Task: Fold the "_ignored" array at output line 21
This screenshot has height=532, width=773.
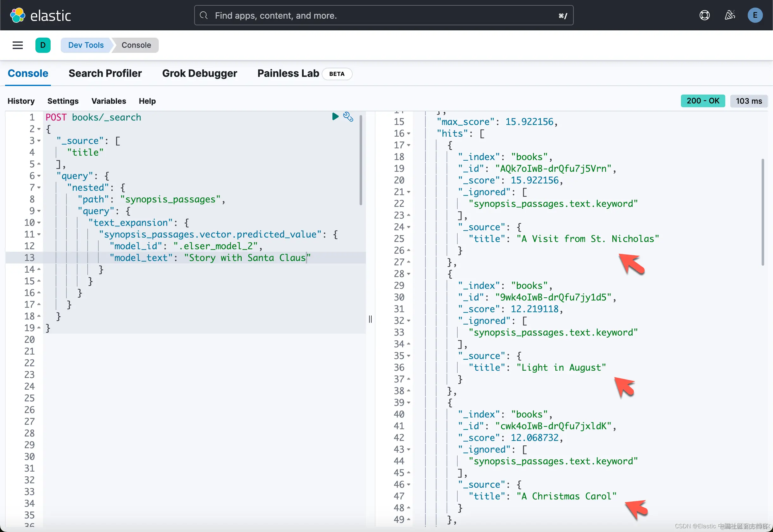Action: (x=409, y=192)
